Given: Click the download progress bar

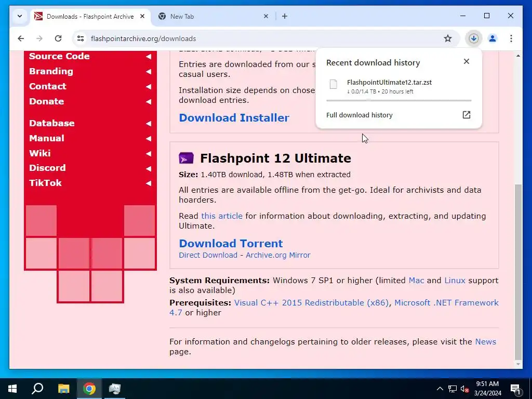Looking at the screenshot, I should [398, 100].
